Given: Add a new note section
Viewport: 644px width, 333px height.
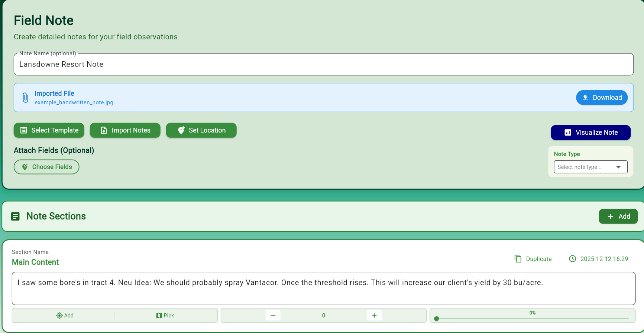Looking at the screenshot, I should coord(618,216).
